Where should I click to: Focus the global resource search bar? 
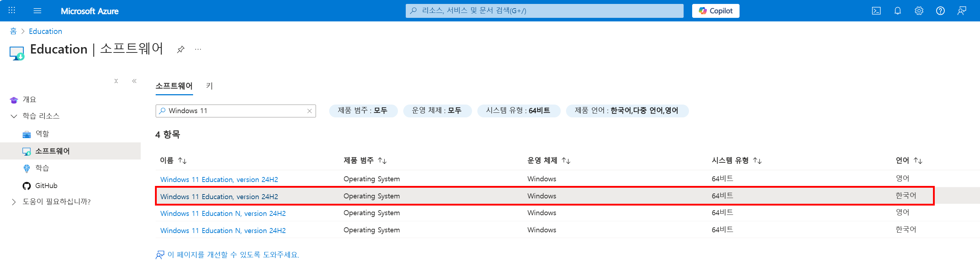(x=544, y=11)
